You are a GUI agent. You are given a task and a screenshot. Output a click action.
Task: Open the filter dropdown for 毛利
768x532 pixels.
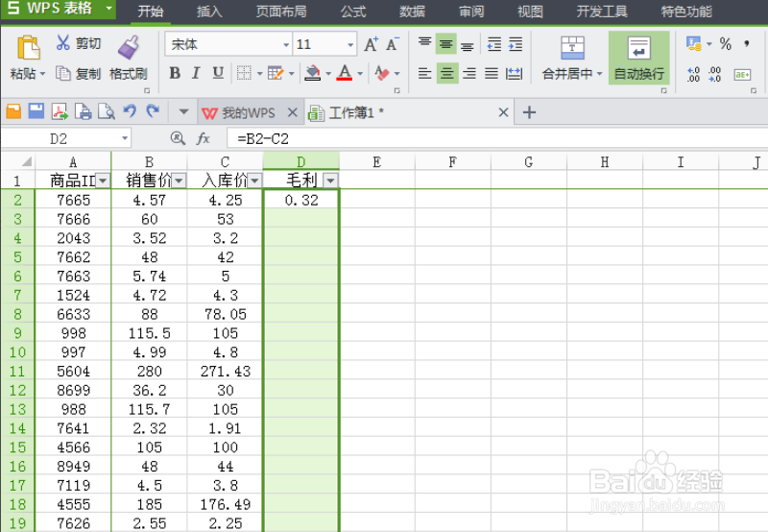pos(331,181)
